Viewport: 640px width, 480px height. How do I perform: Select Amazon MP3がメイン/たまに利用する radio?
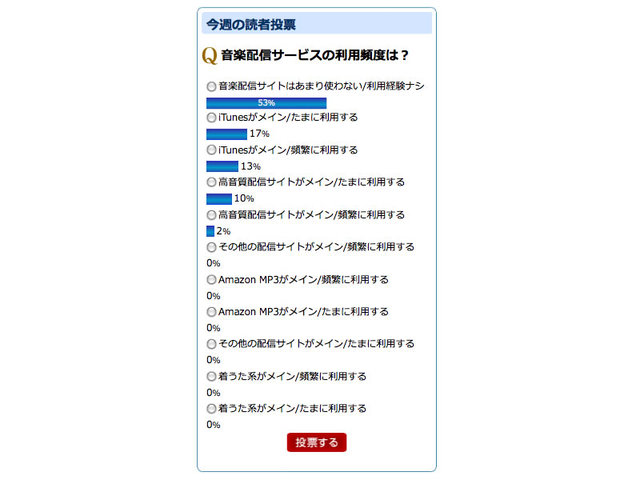pos(211,311)
